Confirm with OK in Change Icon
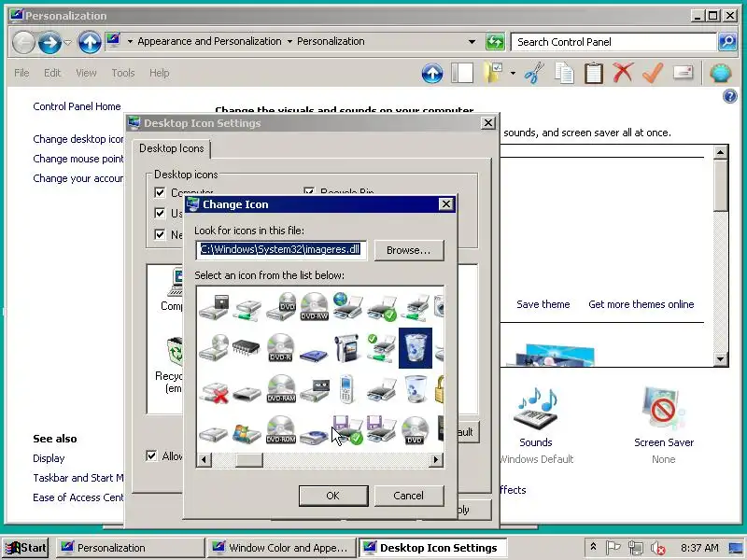 (x=333, y=496)
